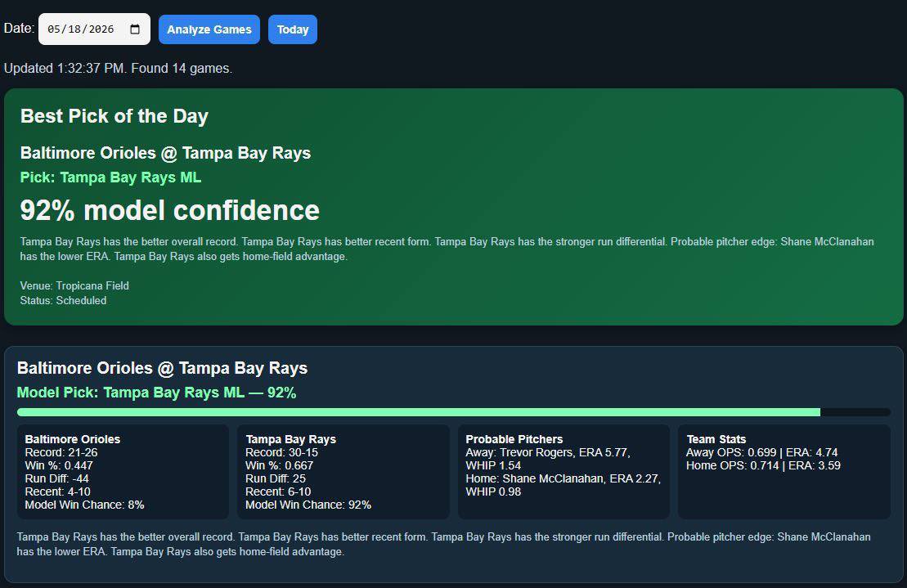Click 'Run Diff: 25' value
This screenshot has height=588, width=907.
[276, 478]
